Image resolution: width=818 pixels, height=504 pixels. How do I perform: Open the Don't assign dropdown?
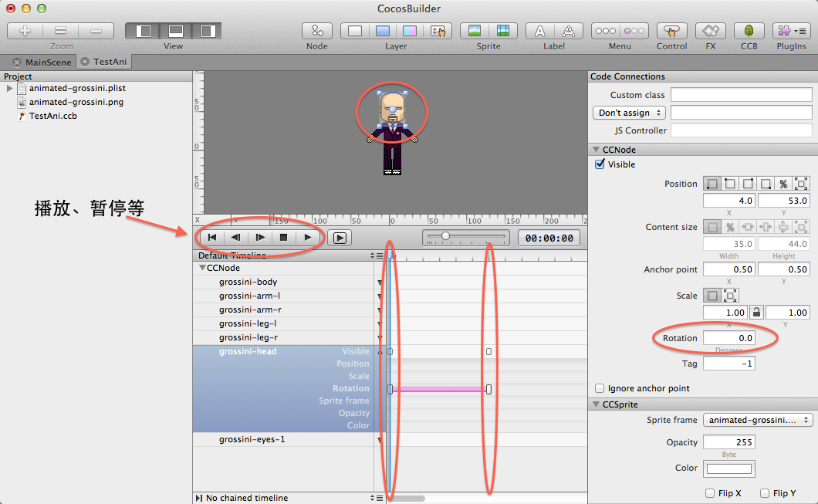(629, 113)
